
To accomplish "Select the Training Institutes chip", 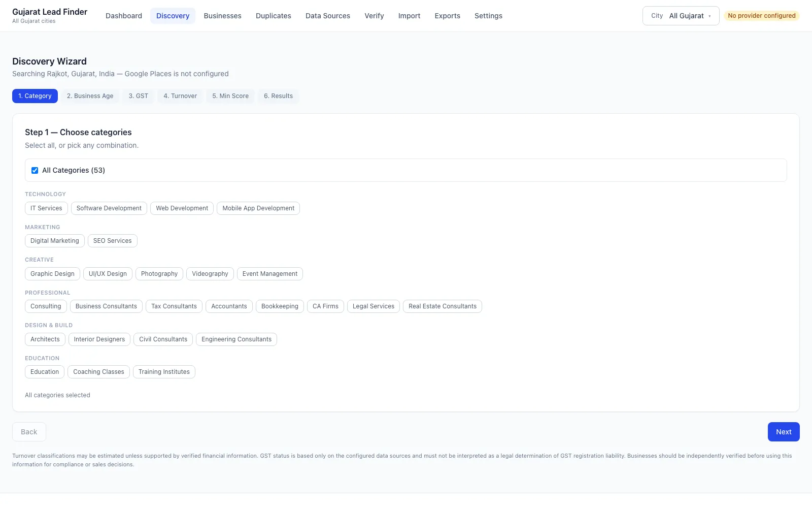I will coord(164,372).
